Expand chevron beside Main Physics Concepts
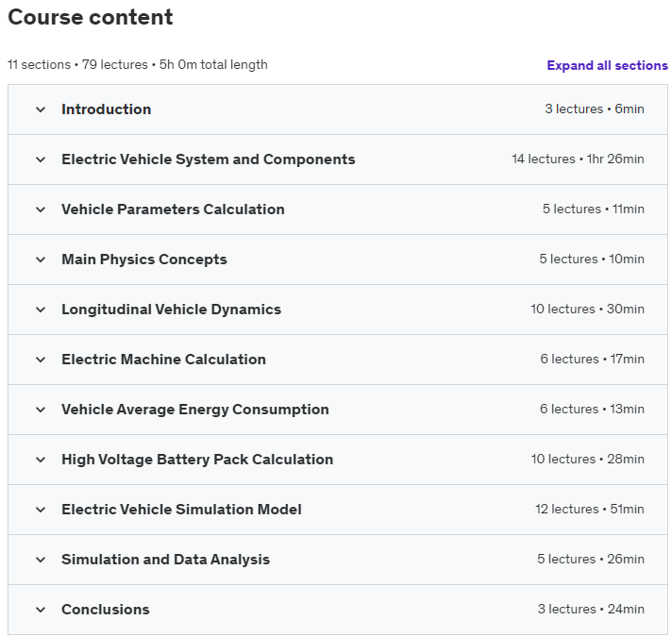 pyautogui.click(x=41, y=260)
